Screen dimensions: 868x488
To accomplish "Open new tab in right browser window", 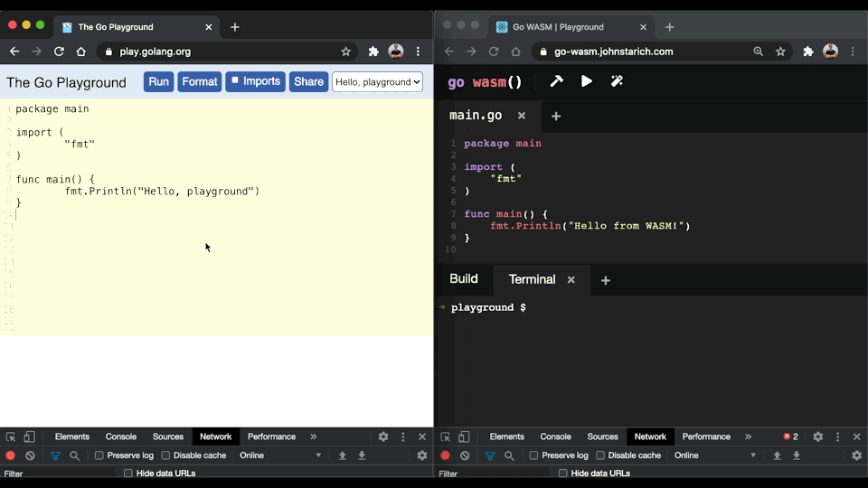I will pyautogui.click(x=669, y=27).
